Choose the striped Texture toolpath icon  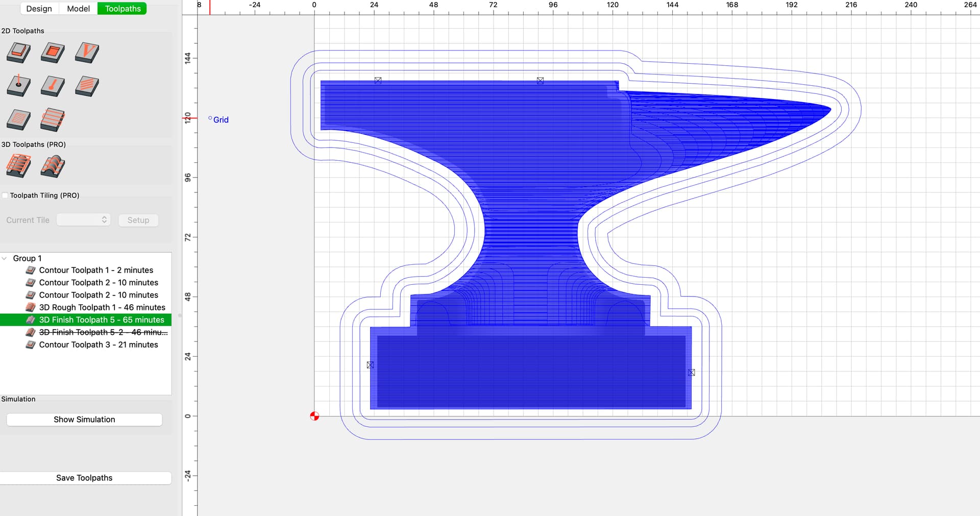coord(87,86)
